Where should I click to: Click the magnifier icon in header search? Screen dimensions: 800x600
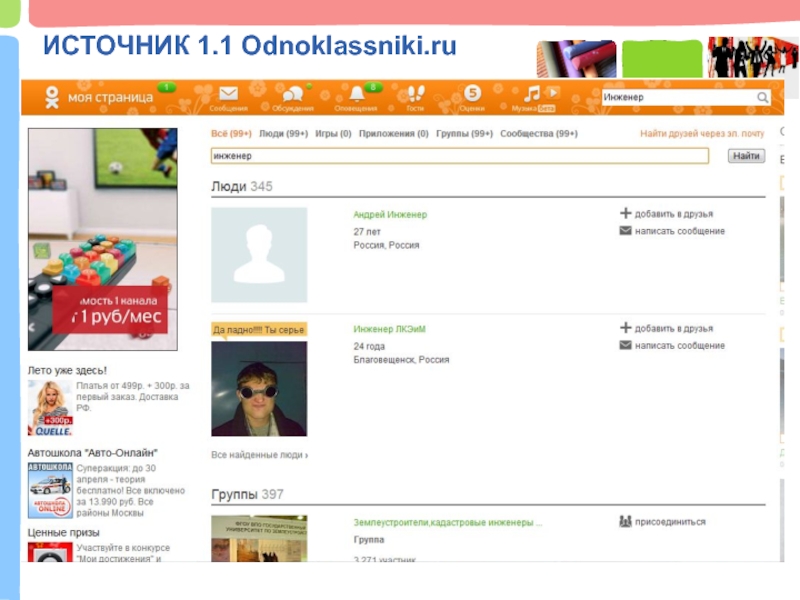click(x=762, y=97)
